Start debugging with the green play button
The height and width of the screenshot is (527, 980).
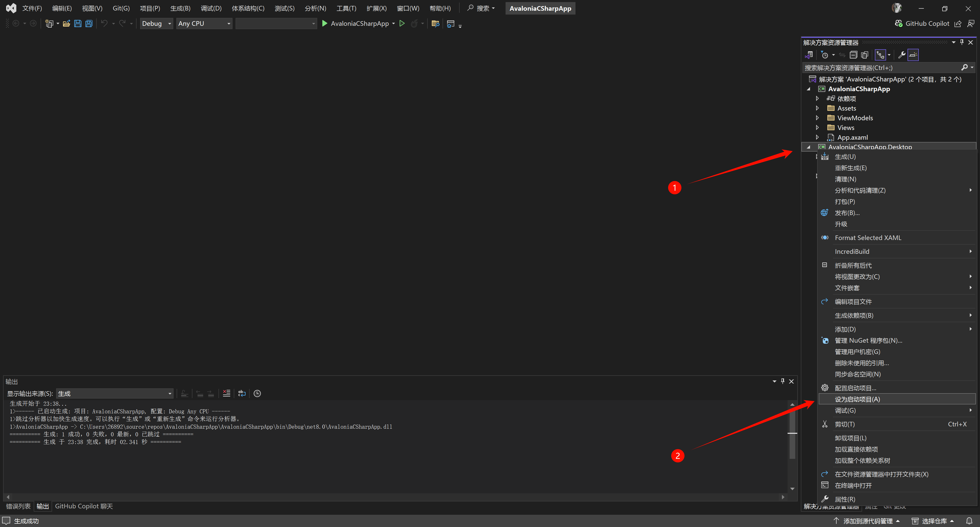click(325, 23)
